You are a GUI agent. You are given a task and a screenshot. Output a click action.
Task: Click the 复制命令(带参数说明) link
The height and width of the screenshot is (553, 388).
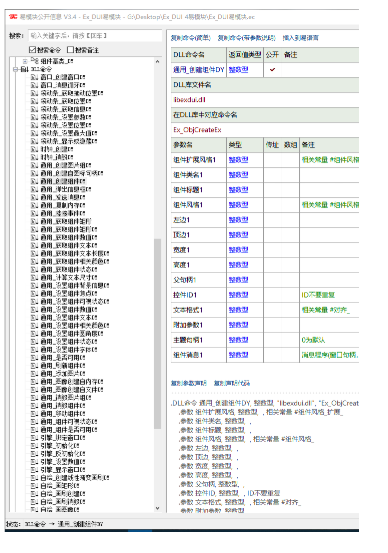pos(246,38)
